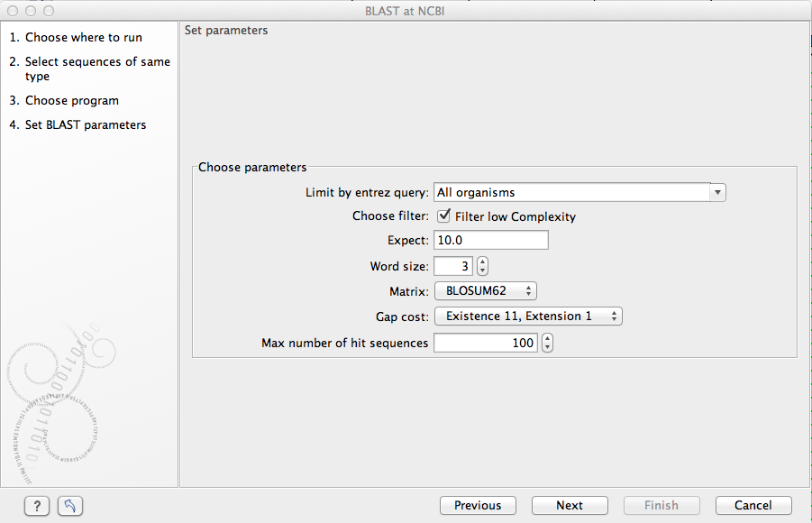This screenshot has height=523, width=812.
Task: Click the Max number of hit sequences stepper
Action: (x=547, y=343)
